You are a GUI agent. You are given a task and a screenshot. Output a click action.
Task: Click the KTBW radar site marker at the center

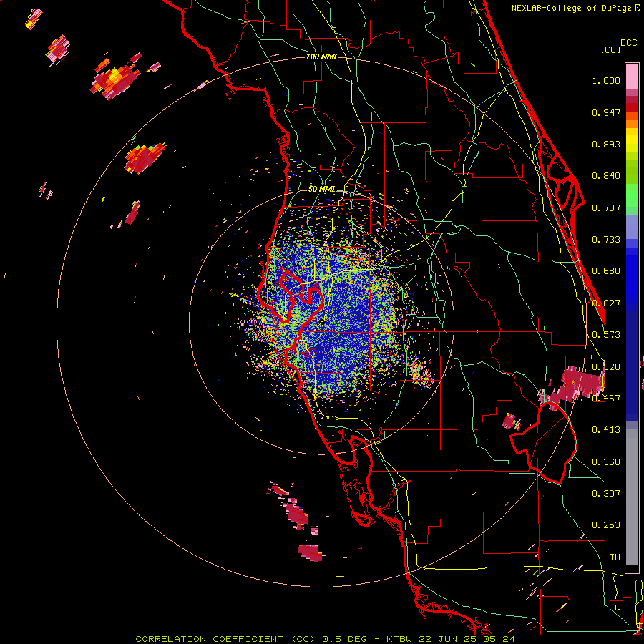click(x=323, y=322)
